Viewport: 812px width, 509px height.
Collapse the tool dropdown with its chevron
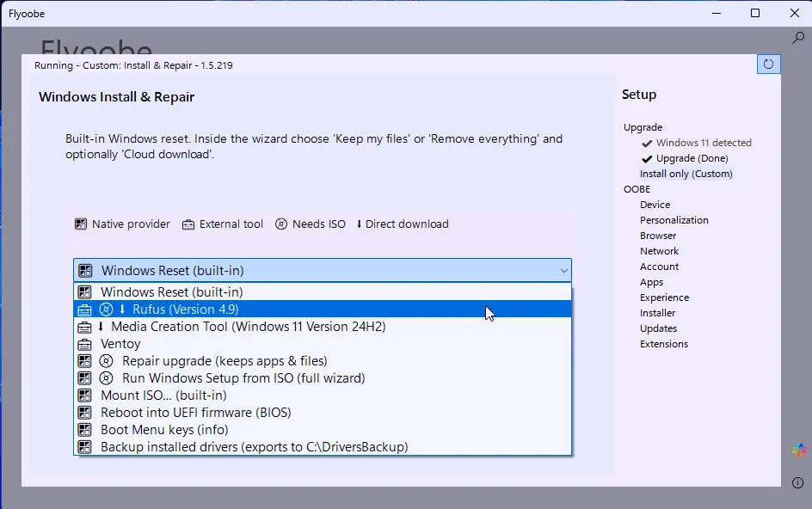click(564, 271)
